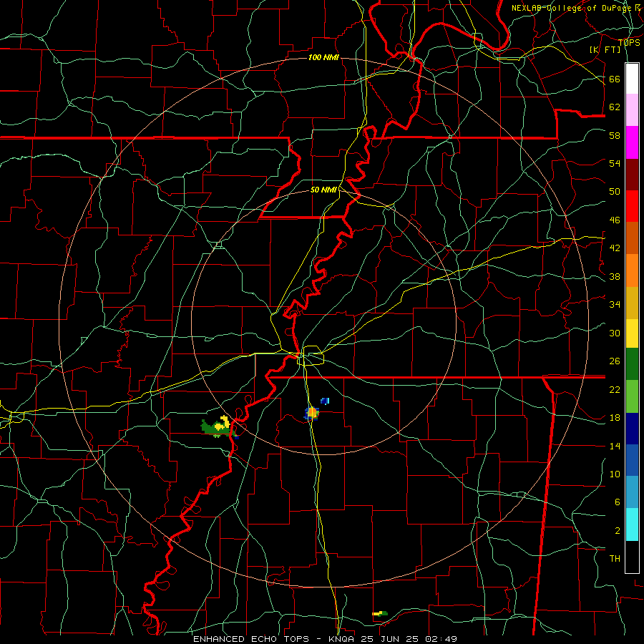Click the legend value 18
This screenshot has width=644, height=644.
[615, 418]
